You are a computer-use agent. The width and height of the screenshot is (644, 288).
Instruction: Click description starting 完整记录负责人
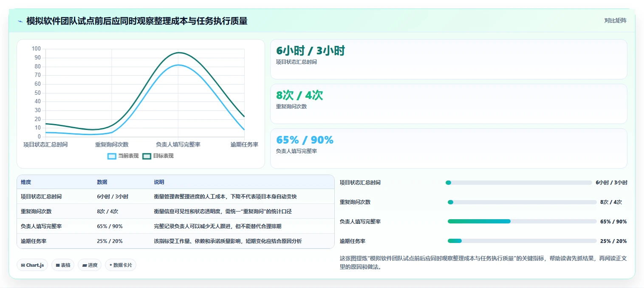(x=217, y=226)
